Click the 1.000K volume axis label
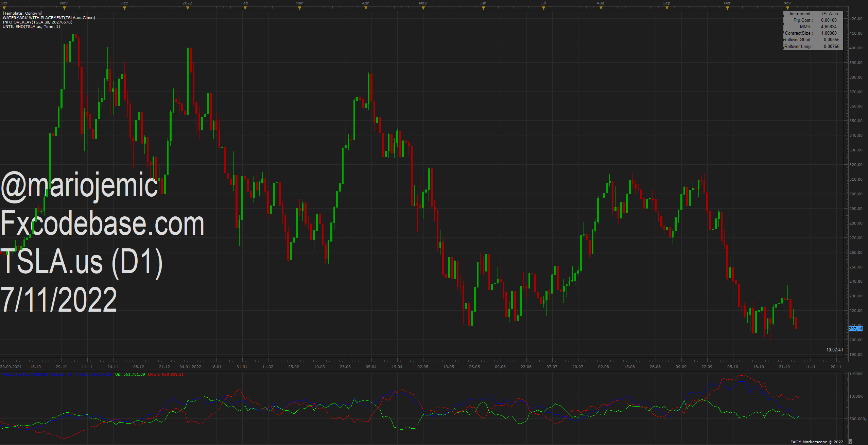The width and height of the screenshot is (868, 445). pyautogui.click(x=856, y=397)
